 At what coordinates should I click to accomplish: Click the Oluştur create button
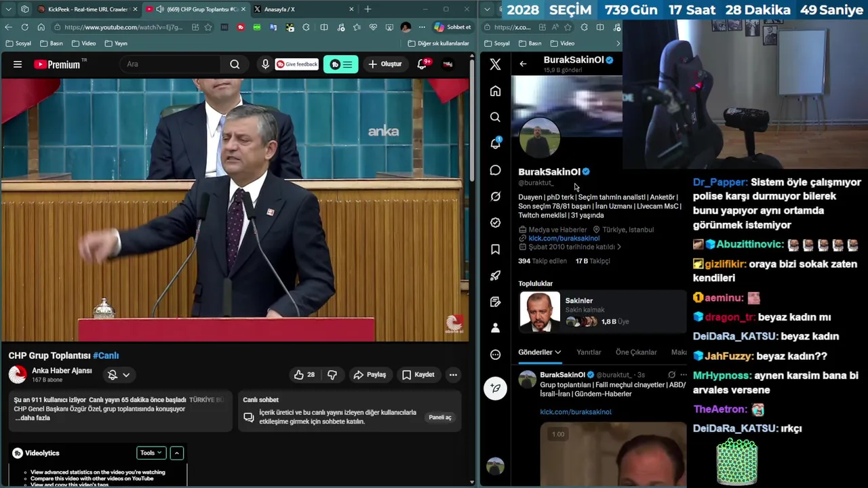click(x=384, y=64)
